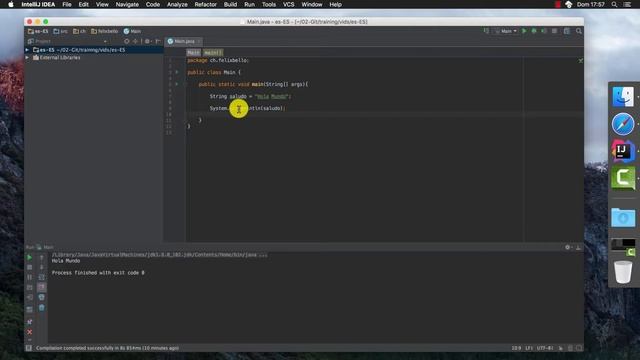Click the down arrow in Run console gutter
Image resolution: width=640 pixels, height=360 pixels.
tap(42, 267)
